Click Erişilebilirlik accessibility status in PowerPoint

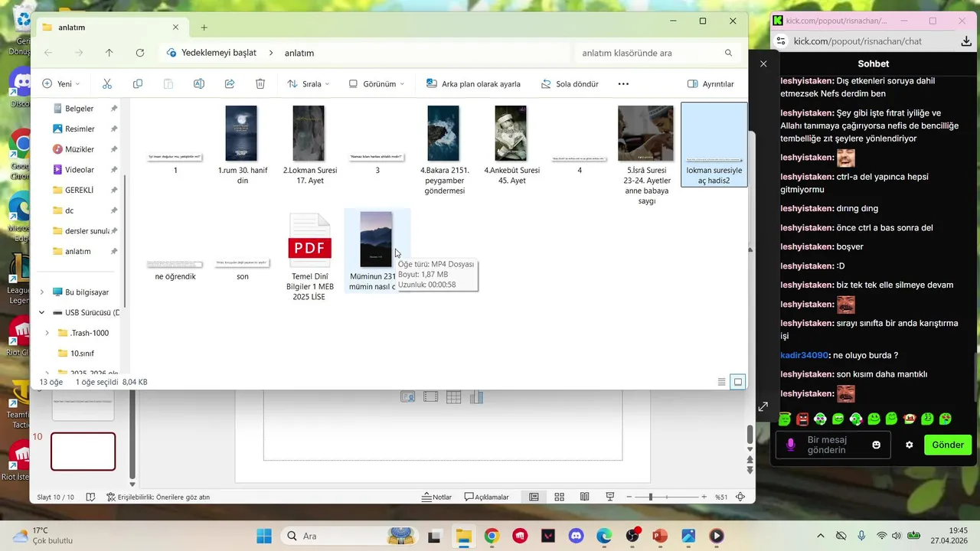(x=158, y=497)
